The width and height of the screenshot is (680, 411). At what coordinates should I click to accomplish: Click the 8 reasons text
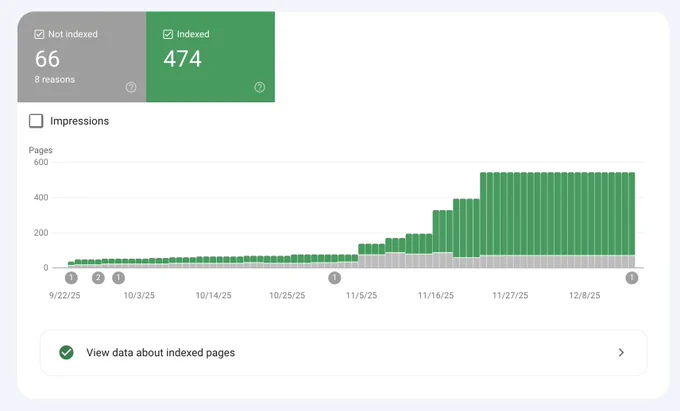pos(55,79)
